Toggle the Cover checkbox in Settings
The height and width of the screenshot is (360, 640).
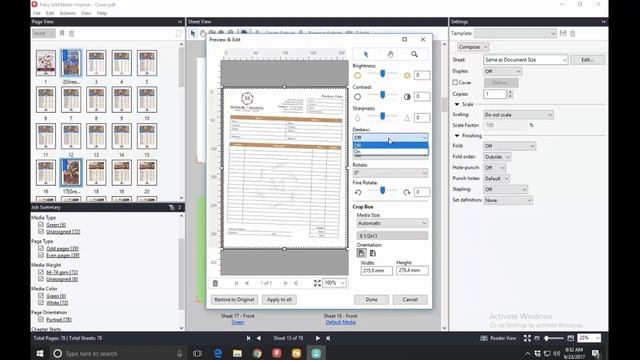coord(455,82)
